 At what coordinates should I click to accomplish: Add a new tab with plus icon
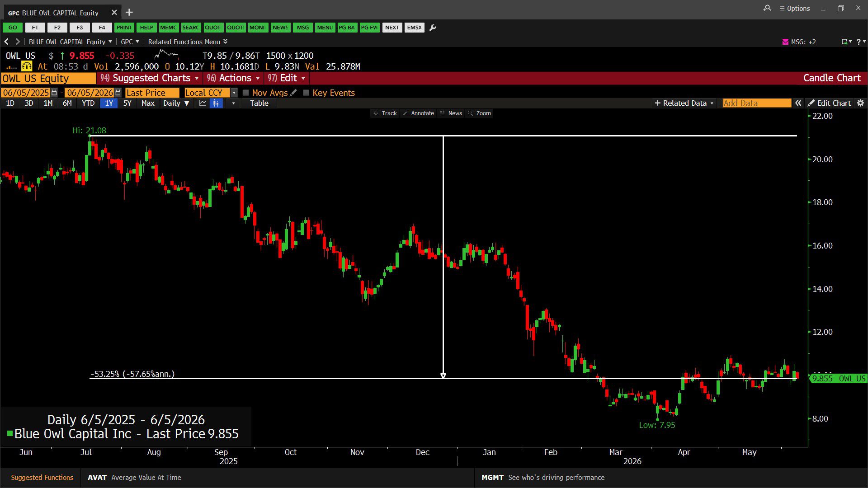point(129,12)
